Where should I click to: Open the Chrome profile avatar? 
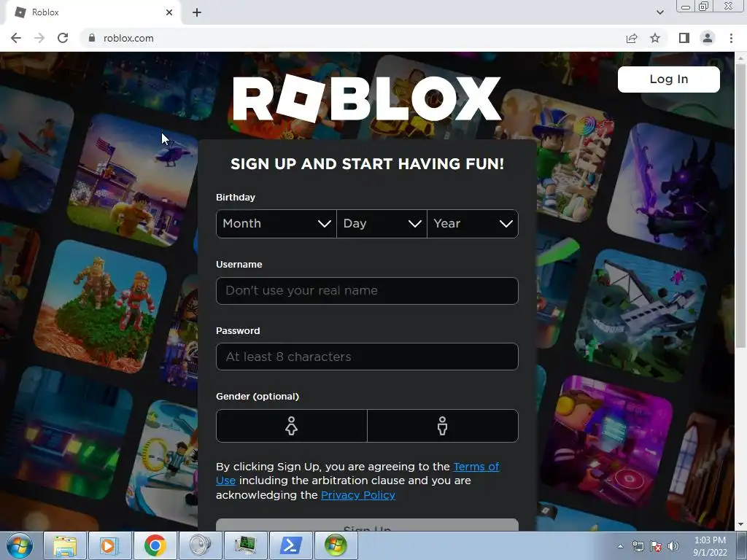(x=708, y=38)
